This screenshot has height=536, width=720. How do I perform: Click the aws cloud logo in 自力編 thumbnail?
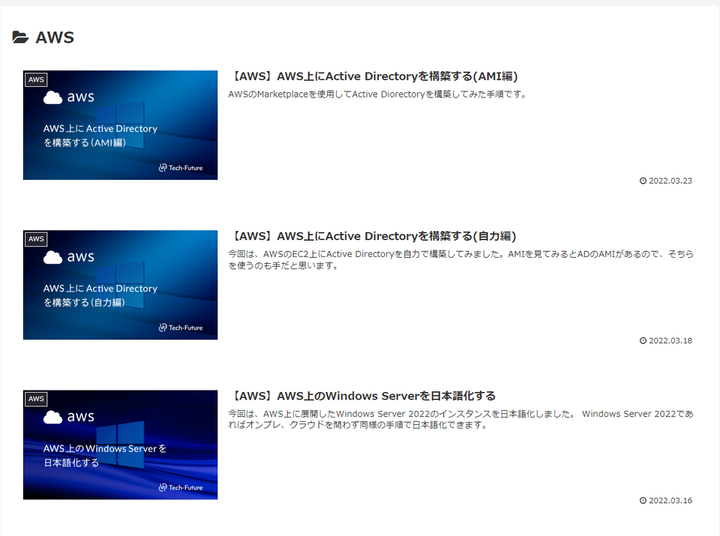[68, 258]
